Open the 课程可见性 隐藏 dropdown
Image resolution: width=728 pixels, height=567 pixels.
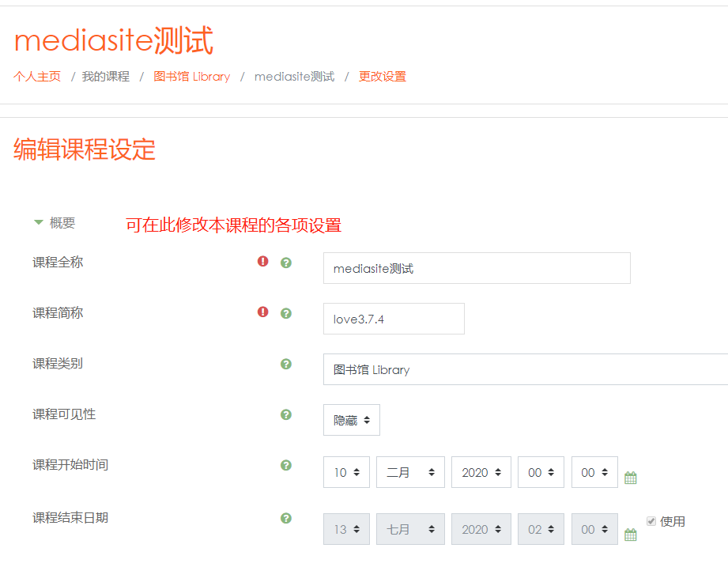(x=351, y=420)
